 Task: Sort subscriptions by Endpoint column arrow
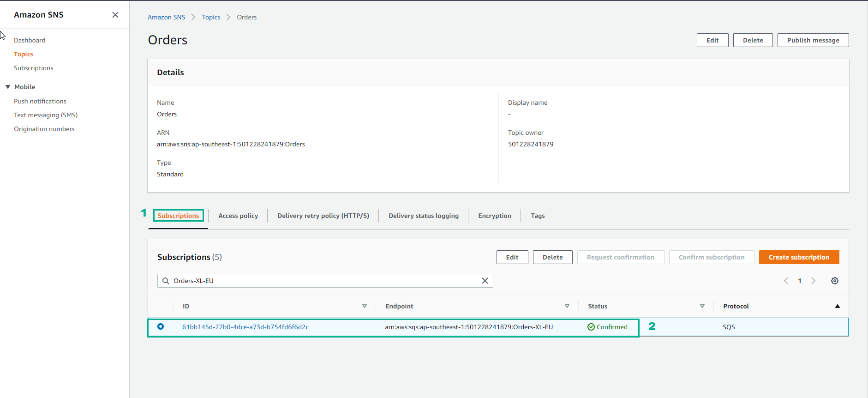[x=567, y=306]
